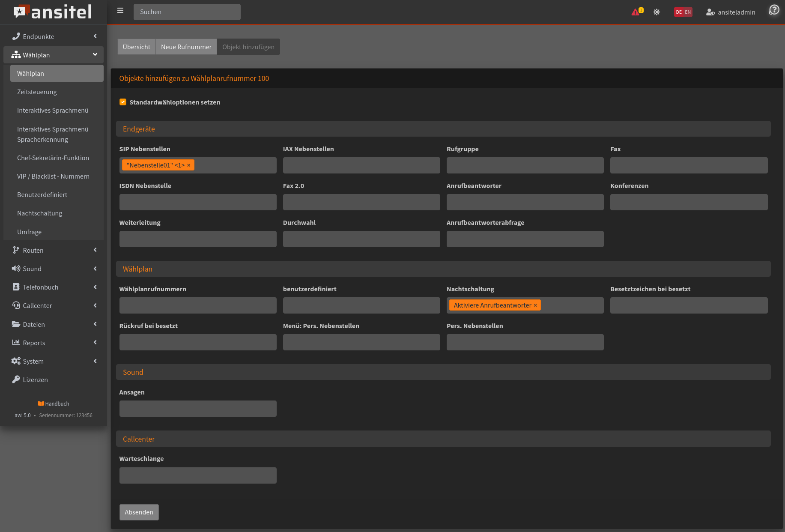
Task: Switch language to EN
Action: tap(688, 12)
